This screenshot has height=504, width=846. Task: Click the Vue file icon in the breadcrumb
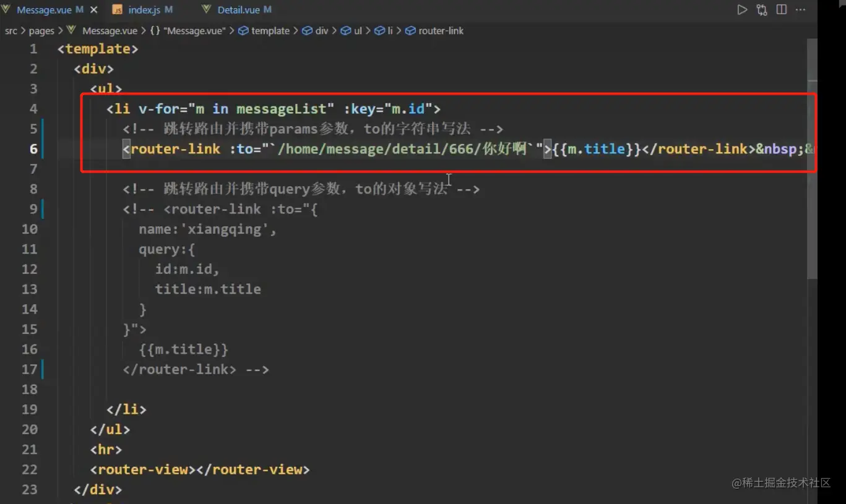point(71,31)
